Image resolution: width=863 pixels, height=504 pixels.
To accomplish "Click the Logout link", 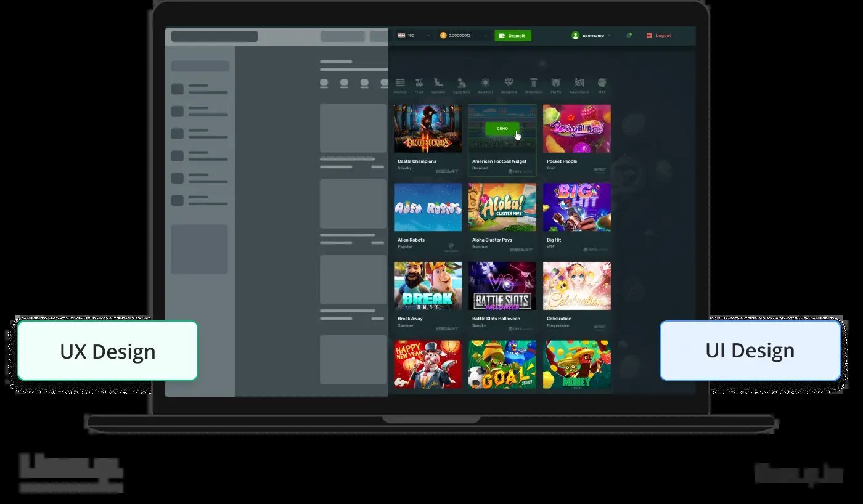I will (x=663, y=36).
